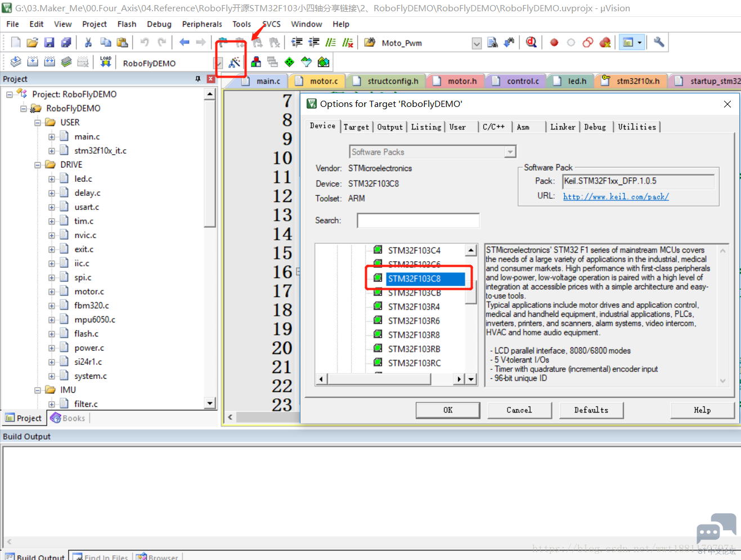Switch to the Utilities options tab
The image size is (741, 560).
coord(637,127)
